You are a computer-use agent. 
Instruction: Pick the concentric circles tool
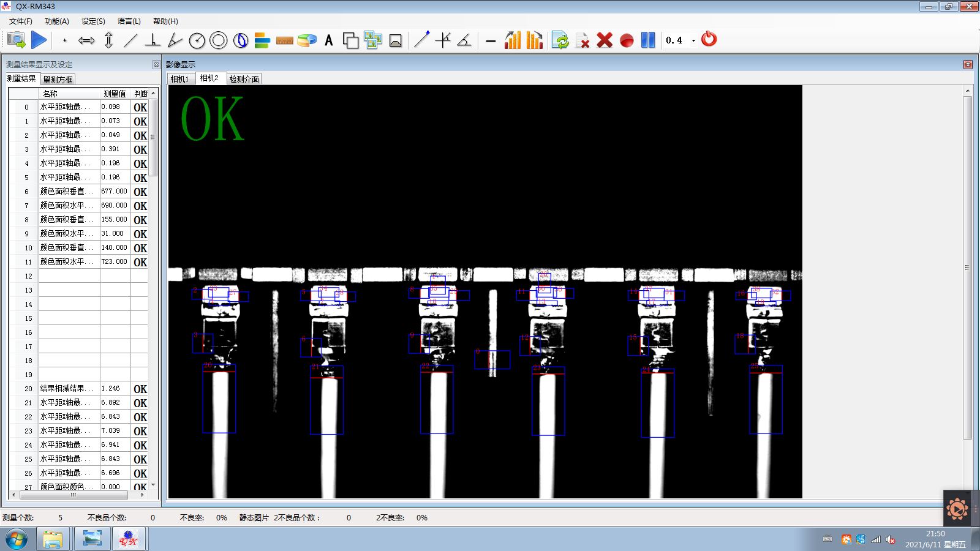point(218,40)
